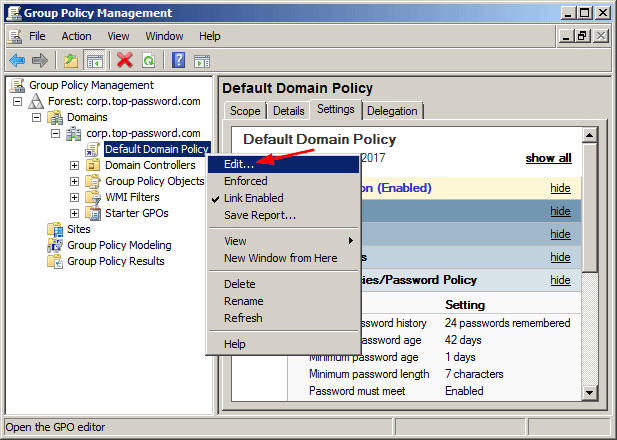
Task: Choose Edit... from the context menu
Action: pos(239,164)
